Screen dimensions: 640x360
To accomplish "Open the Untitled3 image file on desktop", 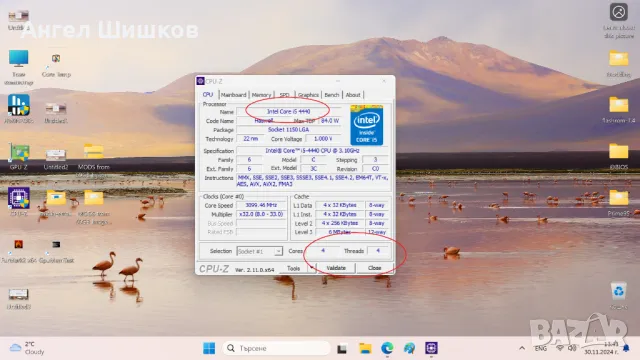I will [18, 298].
